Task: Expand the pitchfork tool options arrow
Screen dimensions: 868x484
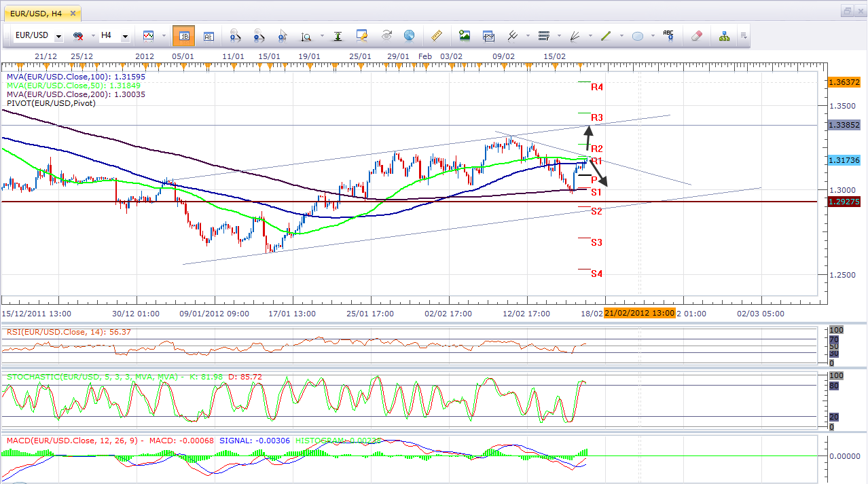Action: coord(527,36)
